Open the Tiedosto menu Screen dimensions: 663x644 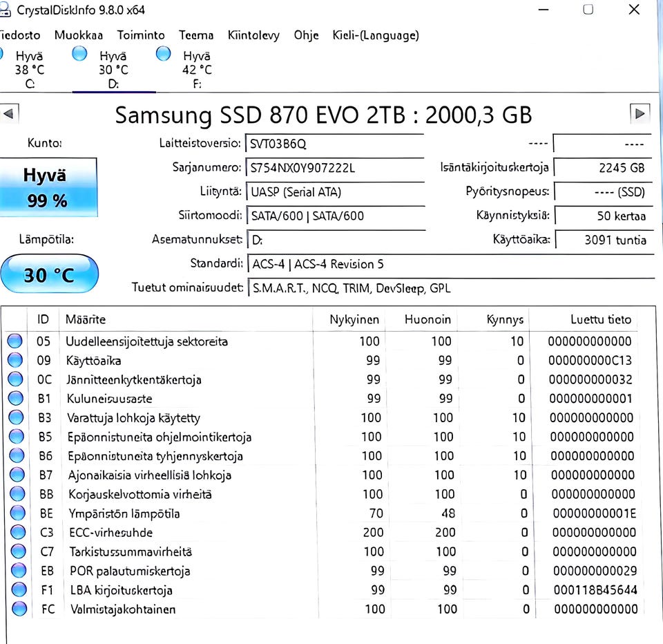click(19, 35)
